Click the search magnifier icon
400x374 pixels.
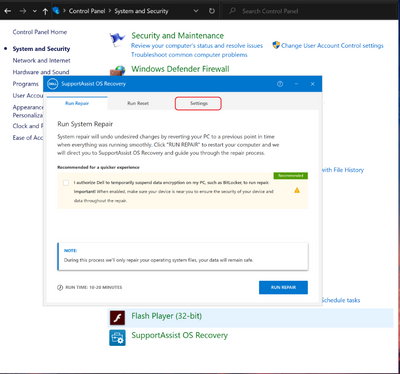pos(232,11)
